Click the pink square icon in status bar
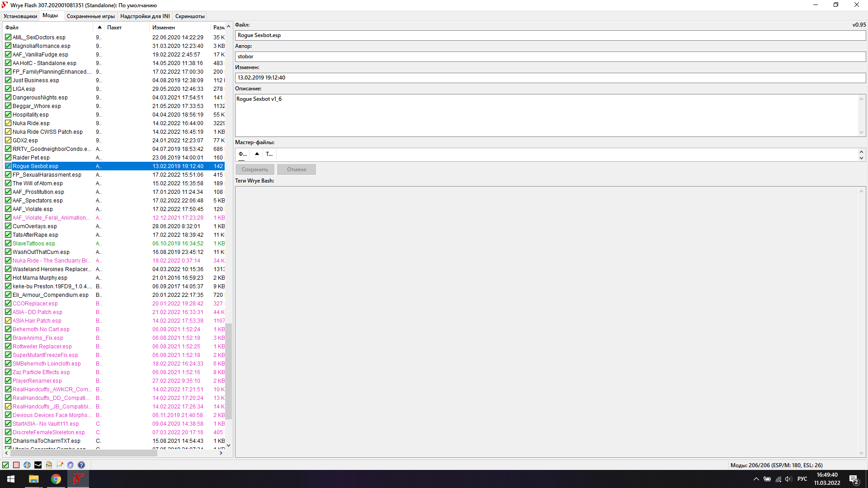The image size is (868, 488). 16,465
